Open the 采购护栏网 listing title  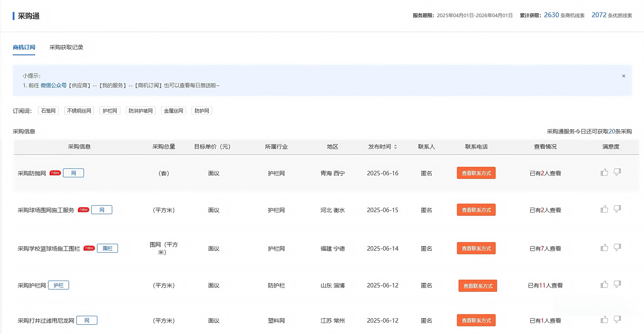tap(32, 285)
